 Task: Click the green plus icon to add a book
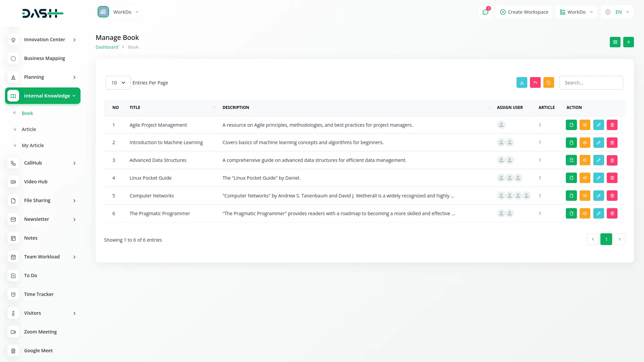629,42
